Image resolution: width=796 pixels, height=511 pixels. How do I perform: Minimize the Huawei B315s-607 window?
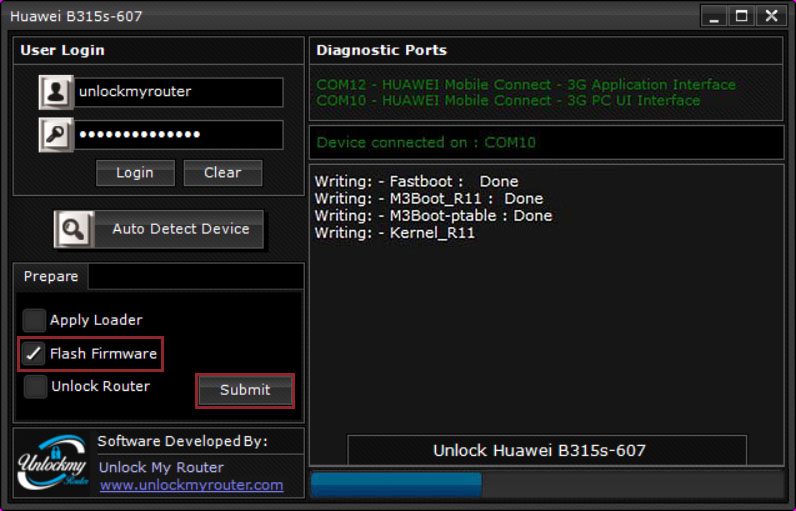coord(714,16)
